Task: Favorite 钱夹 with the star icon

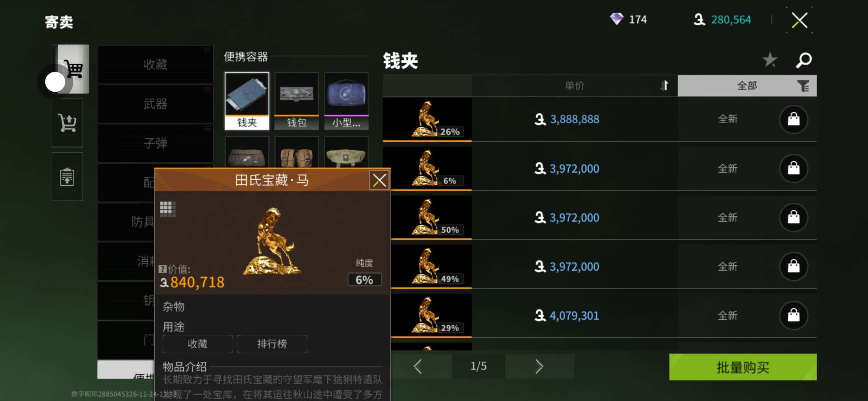Action: pyautogui.click(x=770, y=60)
